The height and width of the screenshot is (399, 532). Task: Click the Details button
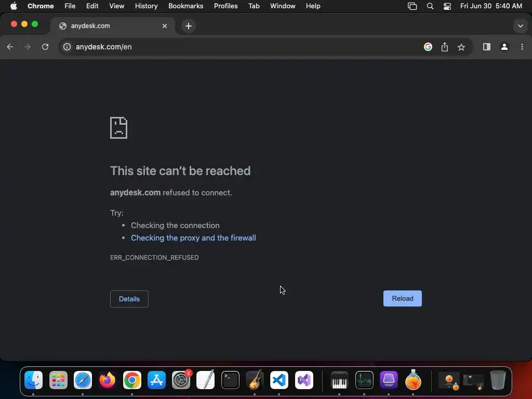tap(129, 299)
